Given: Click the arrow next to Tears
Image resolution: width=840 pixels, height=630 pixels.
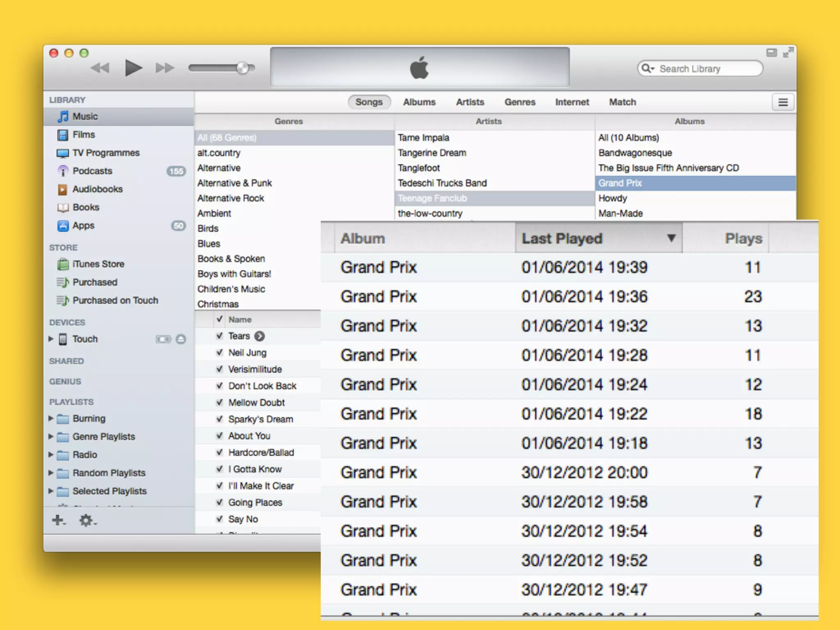Looking at the screenshot, I should [260, 336].
